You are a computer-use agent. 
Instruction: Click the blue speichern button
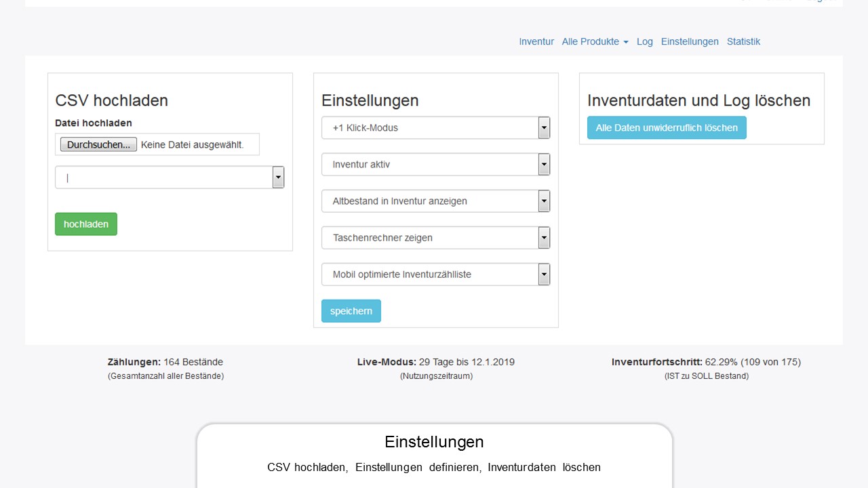tap(351, 311)
